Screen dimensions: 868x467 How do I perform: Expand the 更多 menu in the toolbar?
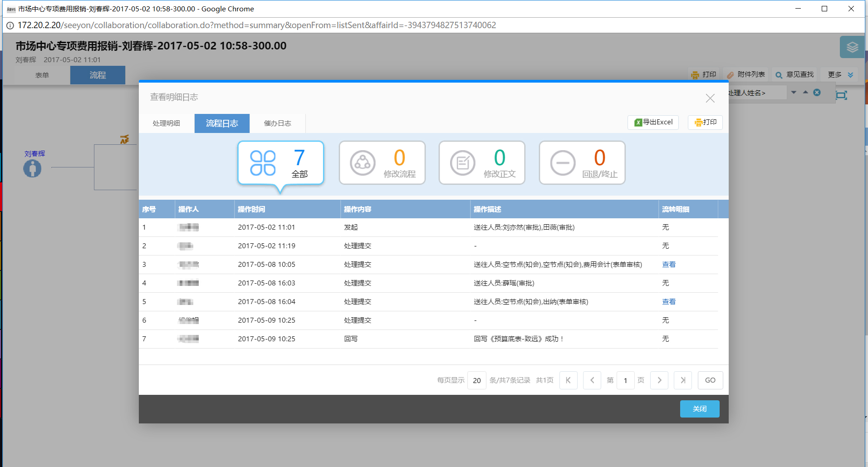[x=840, y=74]
